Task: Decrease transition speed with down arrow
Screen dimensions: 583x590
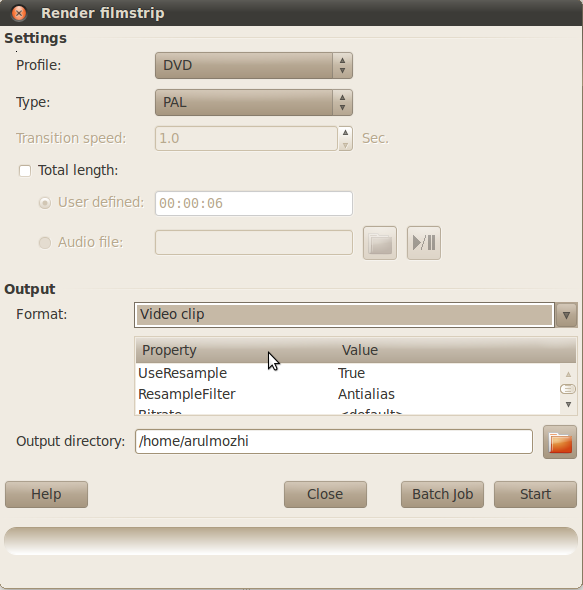Action: tap(346, 145)
